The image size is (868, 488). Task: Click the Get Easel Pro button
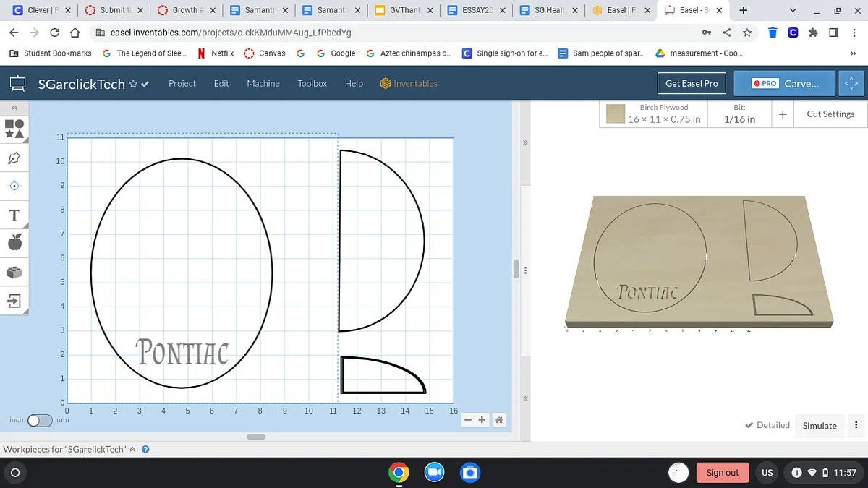(692, 83)
